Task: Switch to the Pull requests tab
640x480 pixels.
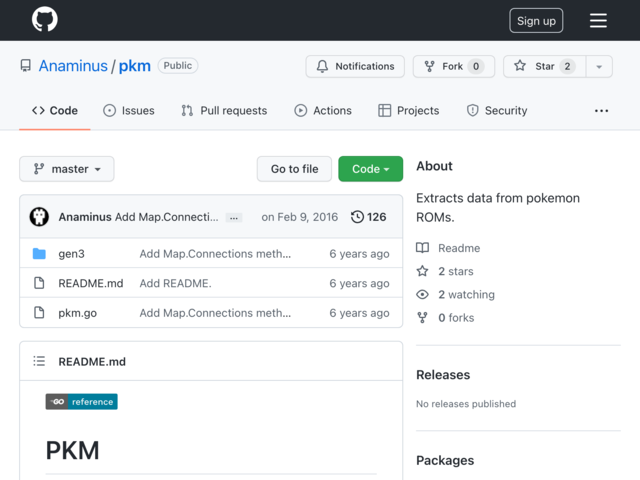Action: pyautogui.click(x=224, y=111)
